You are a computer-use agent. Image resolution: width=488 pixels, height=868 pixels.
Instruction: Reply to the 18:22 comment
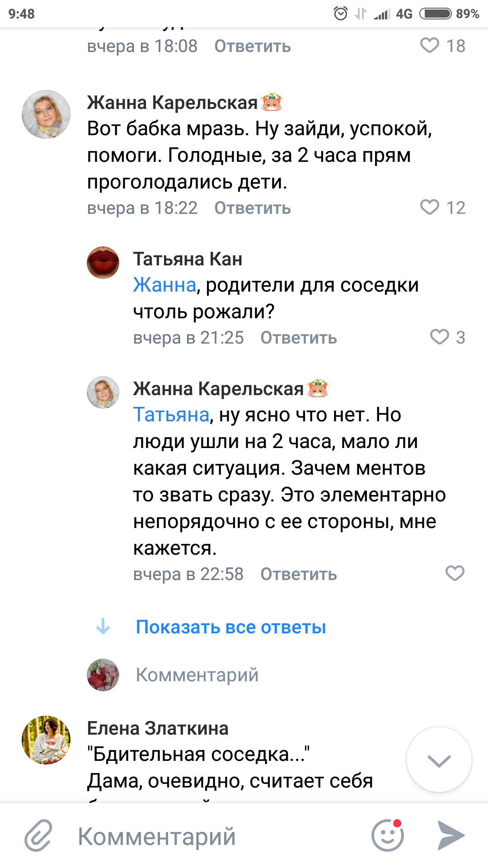point(252,208)
